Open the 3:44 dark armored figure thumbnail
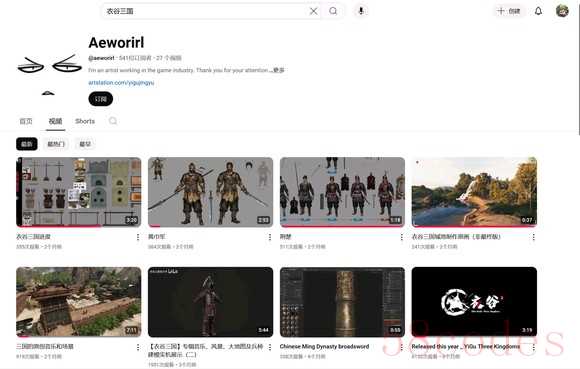 (210, 302)
